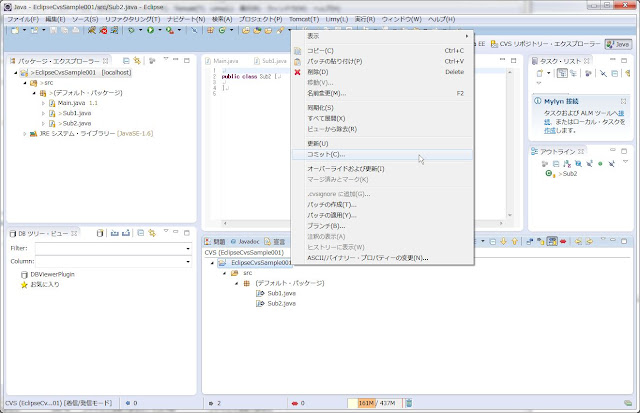Click the New Task icon in Task List
The image size is (640, 413).
point(540,73)
